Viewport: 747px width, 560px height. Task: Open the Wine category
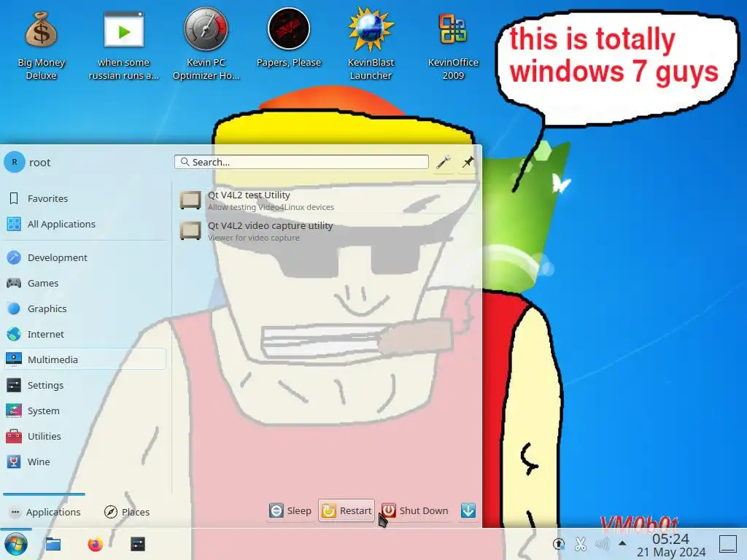(86, 462)
